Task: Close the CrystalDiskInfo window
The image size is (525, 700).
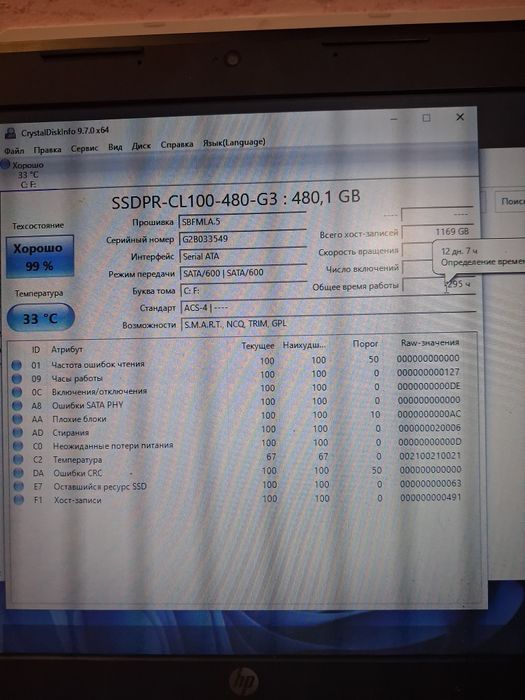Action: [x=460, y=117]
